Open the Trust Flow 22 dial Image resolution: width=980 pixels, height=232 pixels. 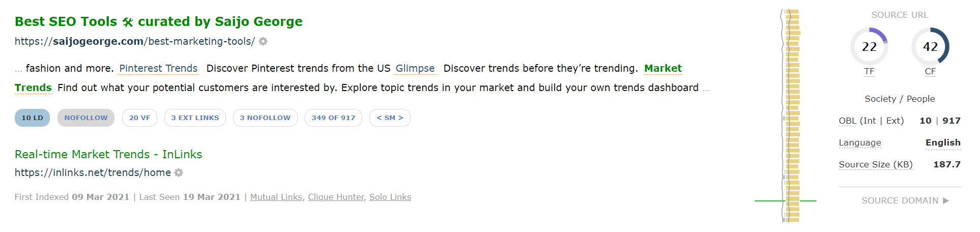point(869,46)
